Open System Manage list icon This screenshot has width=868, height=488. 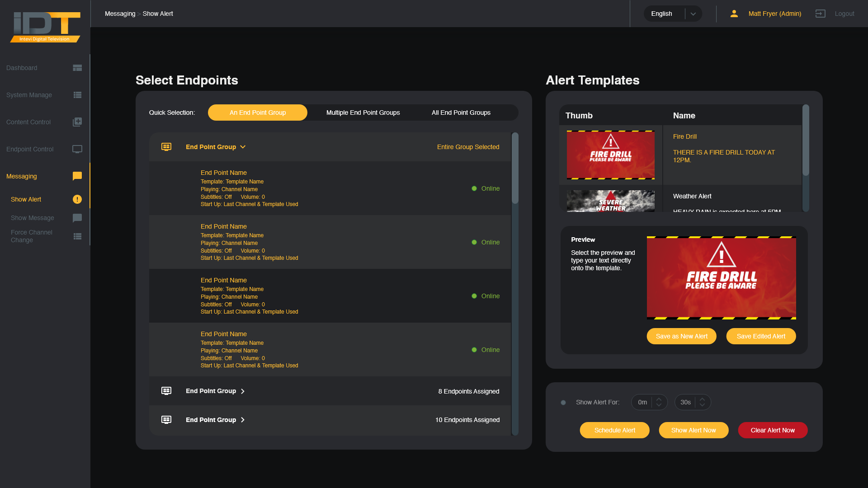77,95
